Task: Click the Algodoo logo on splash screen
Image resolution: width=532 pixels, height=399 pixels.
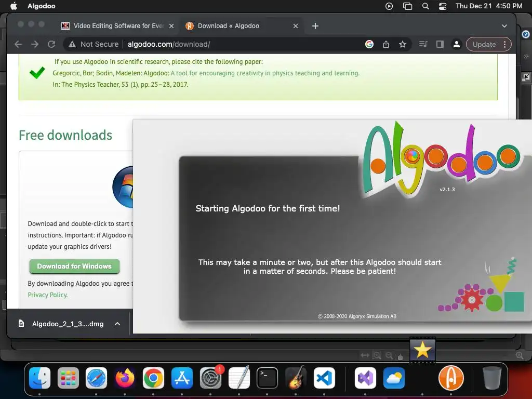Action: point(441,159)
